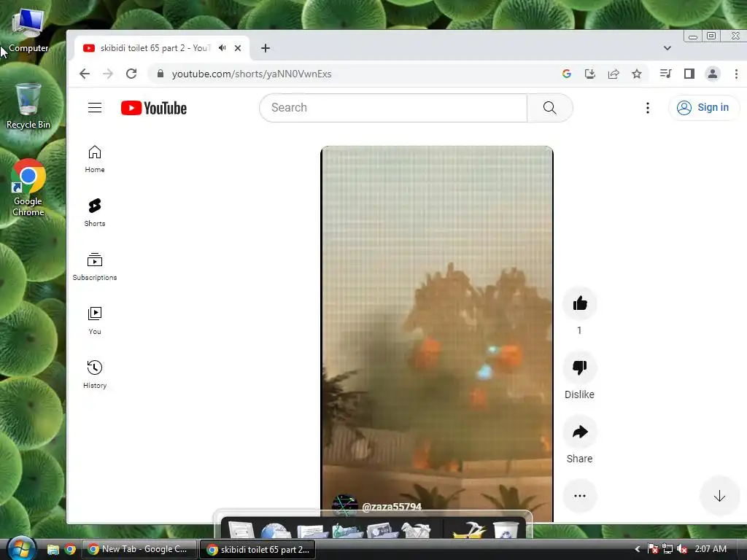
Task: Launch the Explorer quick launch icon
Action: (53, 550)
